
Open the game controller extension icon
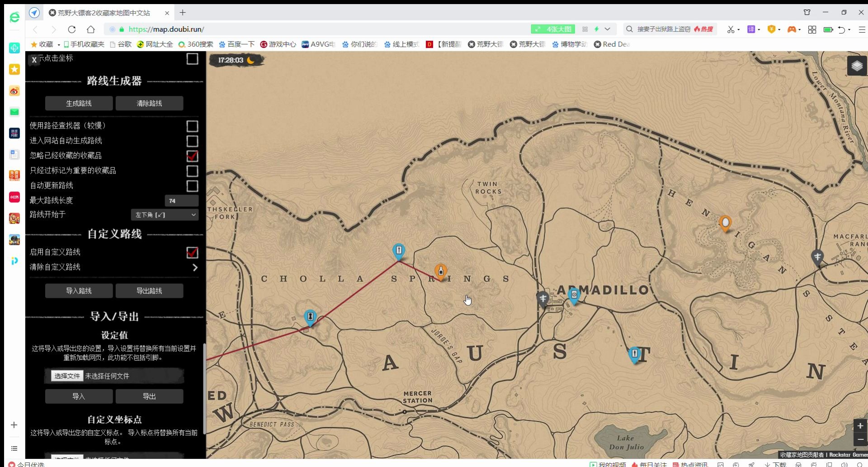point(792,29)
